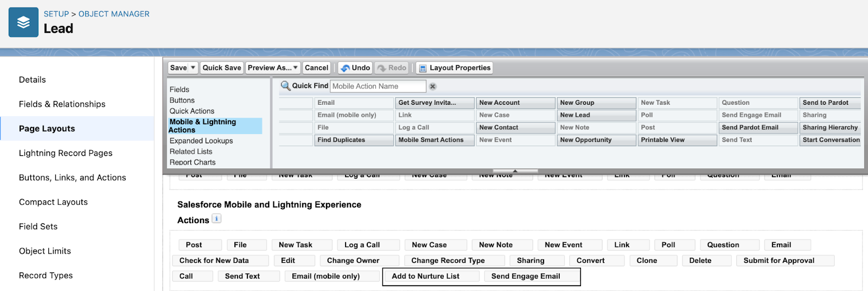Click the Redo arrow icon
The height and width of the screenshot is (291, 868).
click(x=381, y=68)
